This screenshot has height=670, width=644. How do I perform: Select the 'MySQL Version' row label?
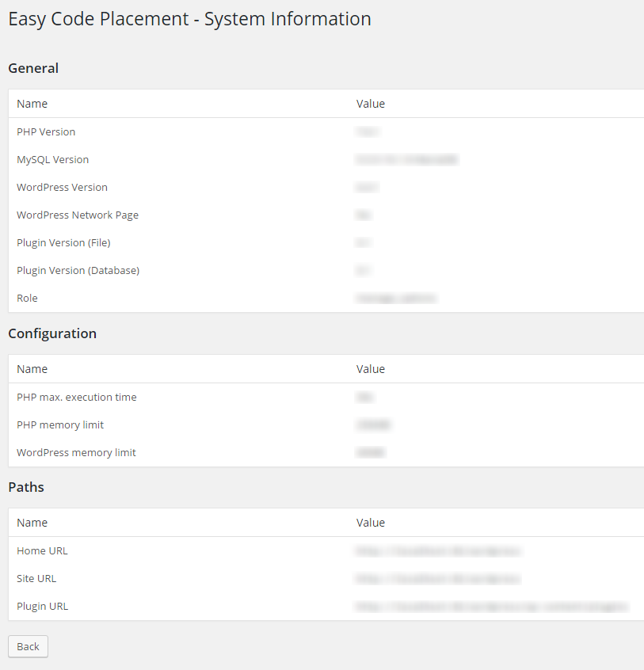pyautogui.click(x=52, y=160)
